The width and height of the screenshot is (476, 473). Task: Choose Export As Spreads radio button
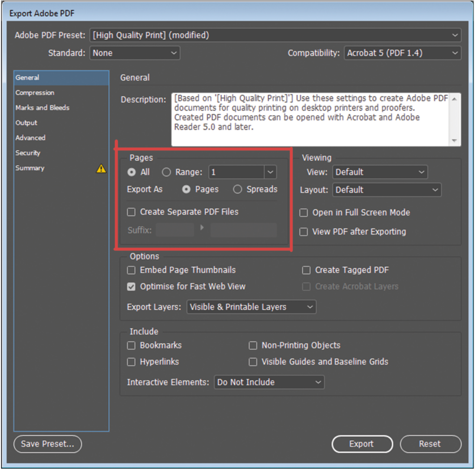(x=238, y=189)
